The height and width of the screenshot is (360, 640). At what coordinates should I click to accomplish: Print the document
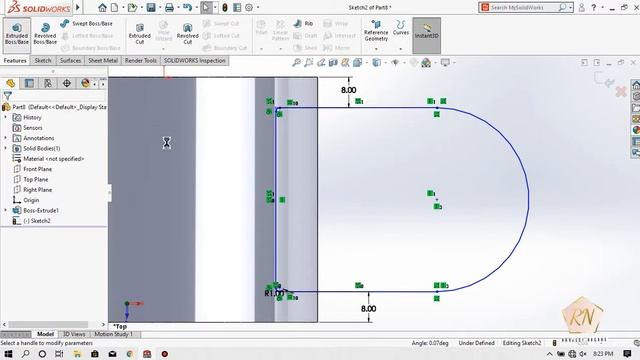click(169, 7)
